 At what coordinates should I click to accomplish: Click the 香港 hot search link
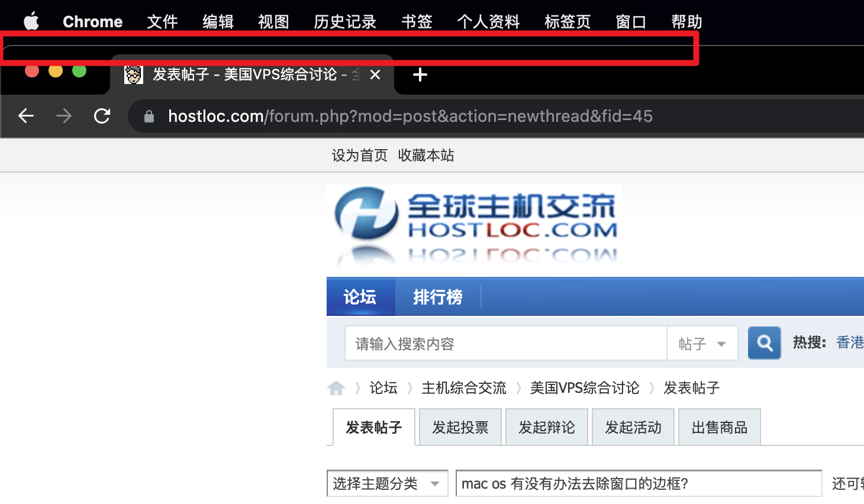click(850, 343)
